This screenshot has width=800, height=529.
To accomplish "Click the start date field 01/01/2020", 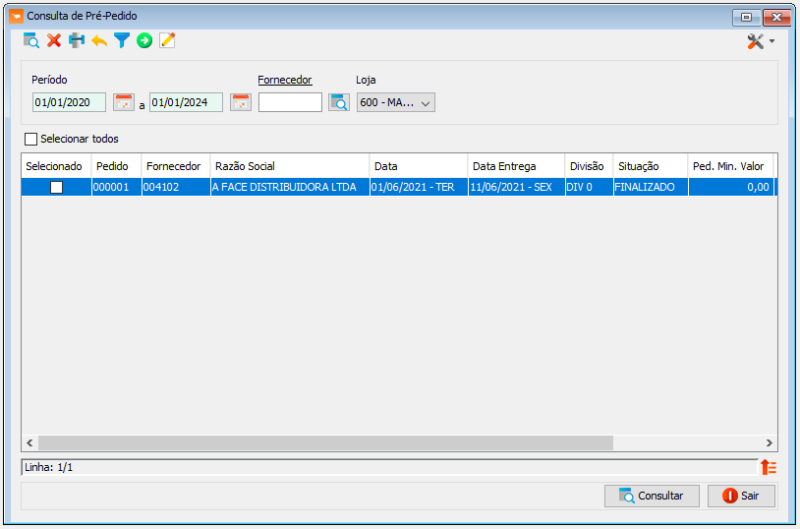I will click(69, 102).
